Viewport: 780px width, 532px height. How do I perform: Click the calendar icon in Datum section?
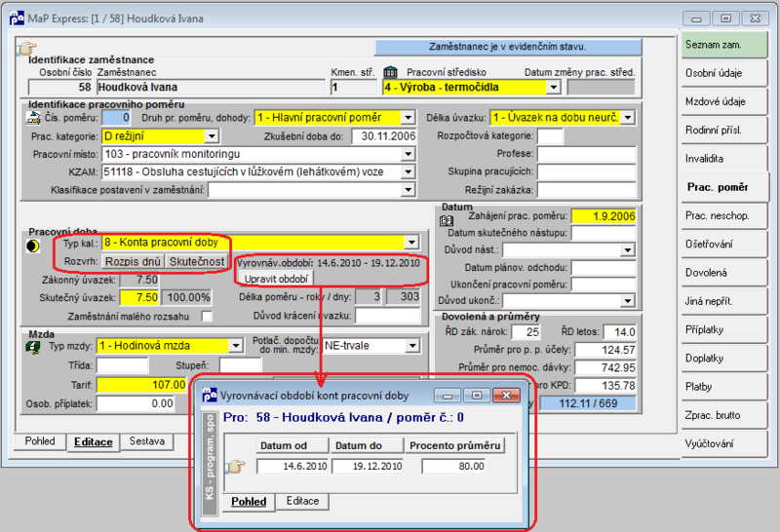tap(447, 220)
